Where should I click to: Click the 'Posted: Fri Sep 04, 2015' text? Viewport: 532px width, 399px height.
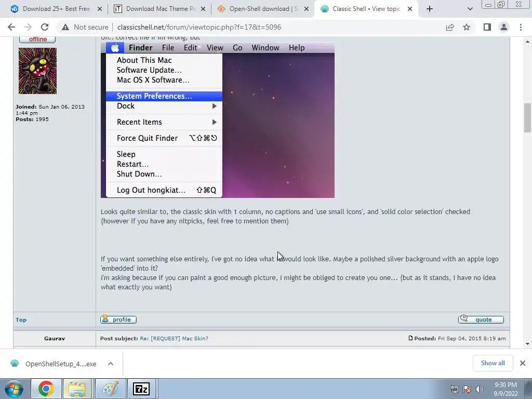(x=460, y=338)
